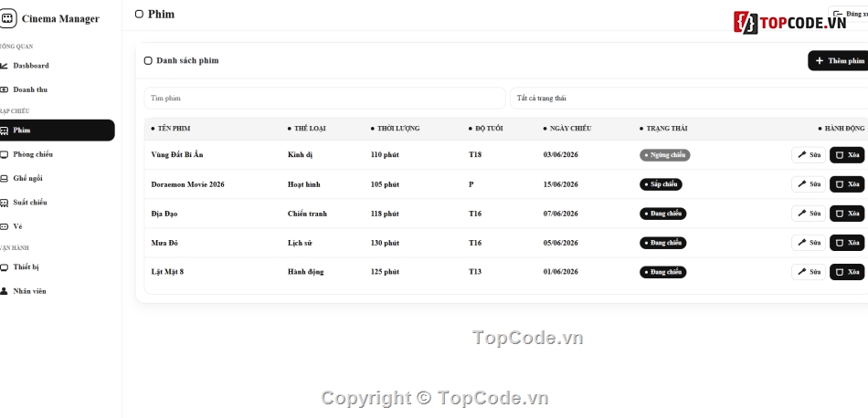
Task: Click Xóa for Doraemon Movie 2026
Action: [847, 184]
